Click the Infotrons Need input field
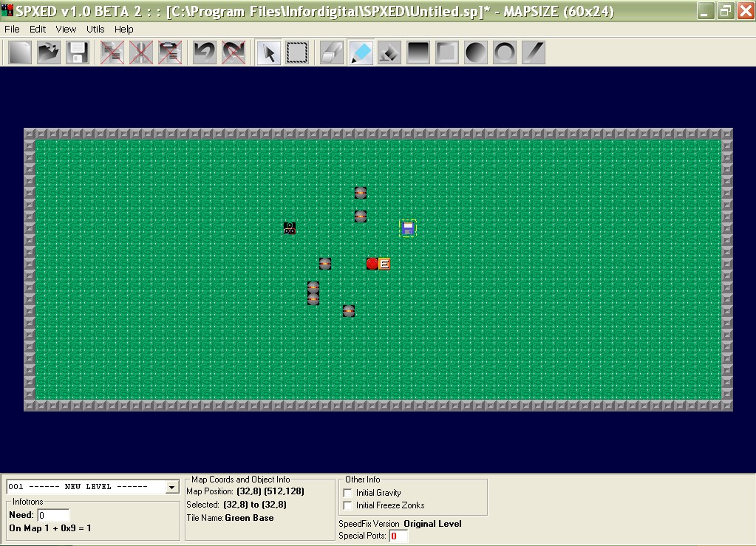The width and height of the screenshot is (756, 546). [x=53, y=515]
